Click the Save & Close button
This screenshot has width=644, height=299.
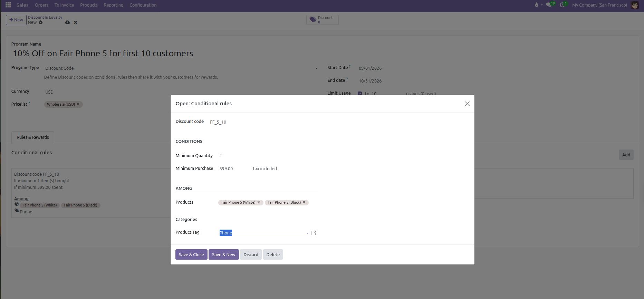(191, 254)
